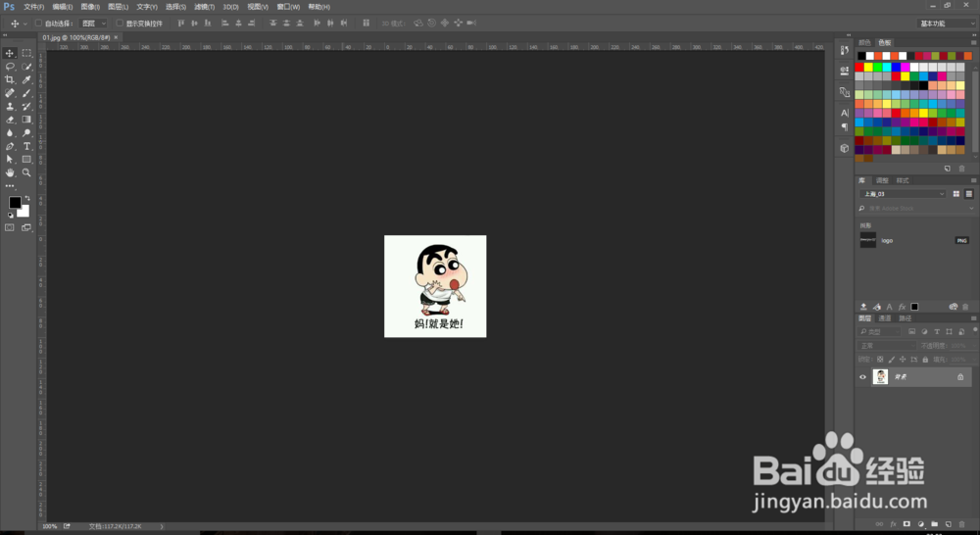Select the Eyedropper tool
Viewport: 980px width, 535px height.
[26, 79]
